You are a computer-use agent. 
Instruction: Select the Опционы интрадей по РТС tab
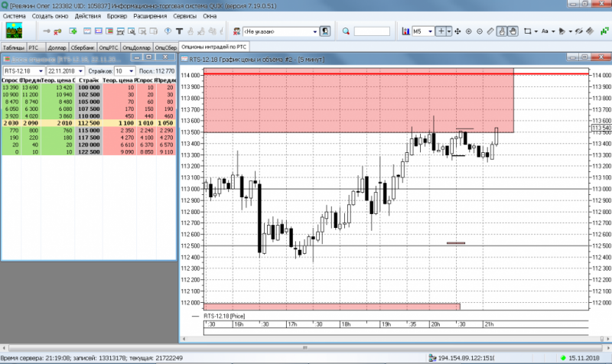tap(213, 47)
